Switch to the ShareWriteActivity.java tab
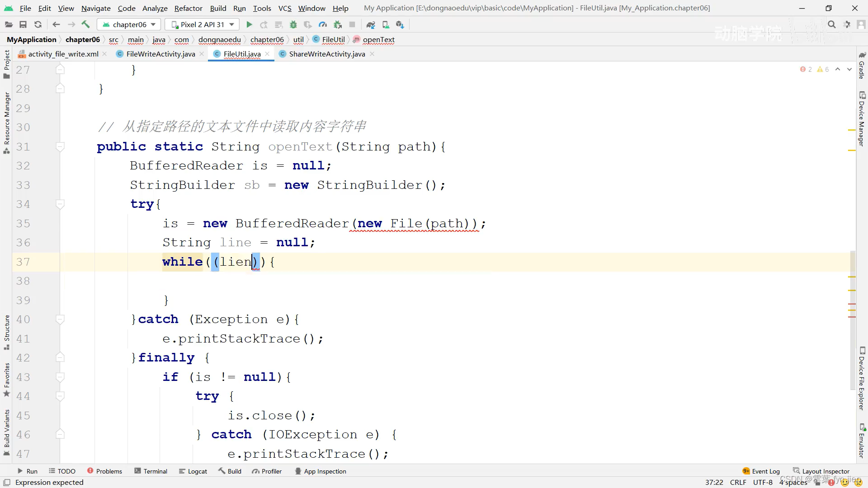This screenshot has width=868, height=488. point(327,54)
